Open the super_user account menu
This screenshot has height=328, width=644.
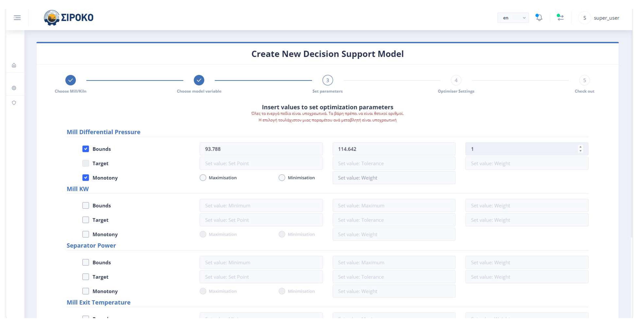tap(606, 18)
